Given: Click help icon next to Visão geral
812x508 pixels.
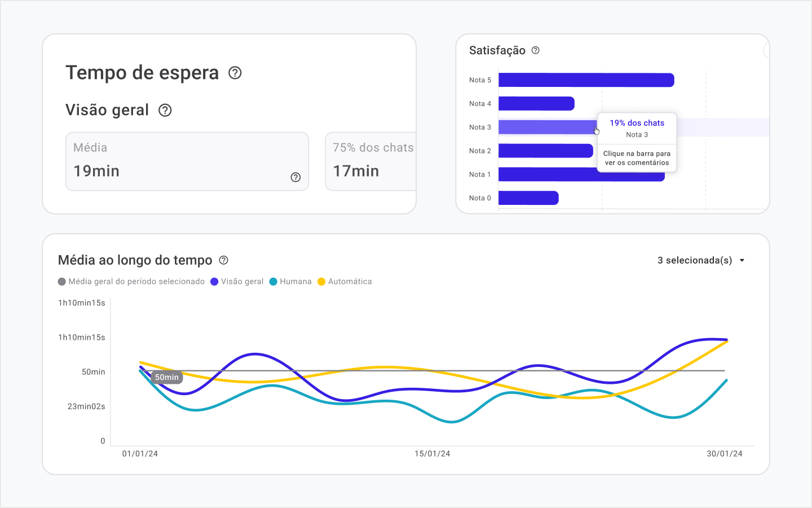Looking at the screenshot, I should (x=165, y=110).
